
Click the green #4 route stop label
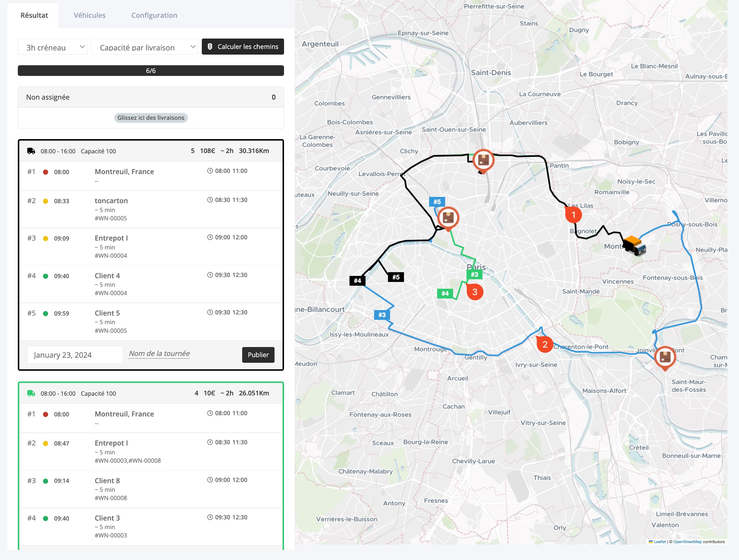pos(445,293)
